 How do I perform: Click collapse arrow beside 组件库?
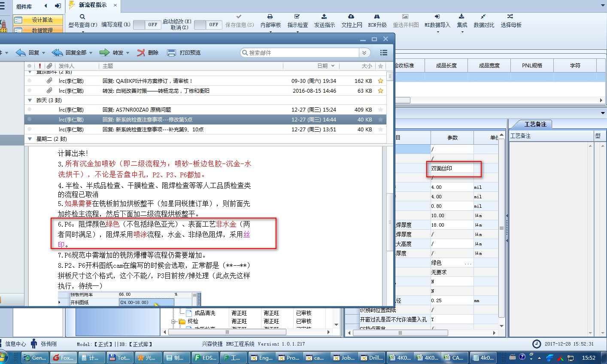tap(46, 6)
